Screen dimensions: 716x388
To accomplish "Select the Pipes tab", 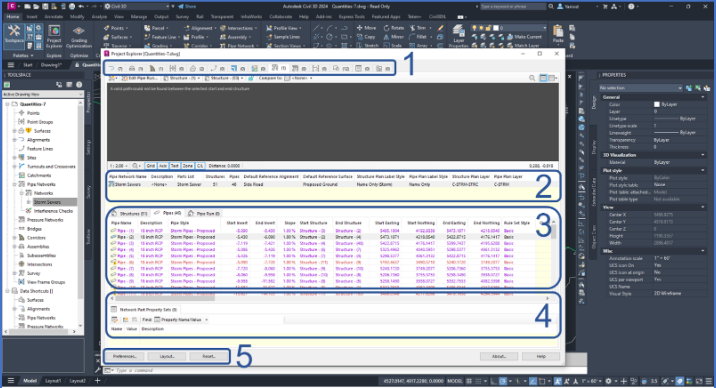I will (168, 213).
